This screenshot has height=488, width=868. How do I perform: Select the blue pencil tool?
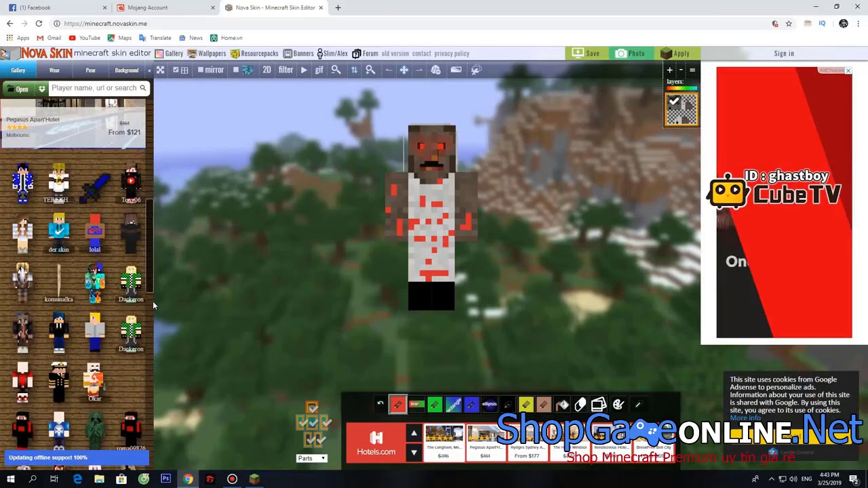[x=471, y=405]
